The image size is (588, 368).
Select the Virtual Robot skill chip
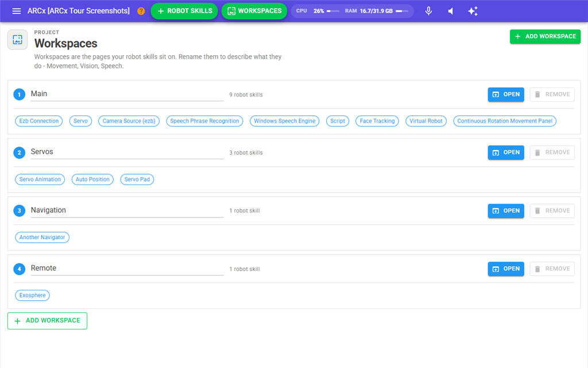[426, 121]
